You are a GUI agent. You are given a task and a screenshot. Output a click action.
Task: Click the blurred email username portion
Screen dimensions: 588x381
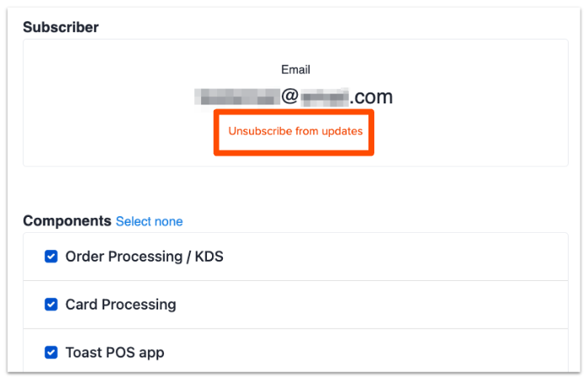tap(236, 97)
